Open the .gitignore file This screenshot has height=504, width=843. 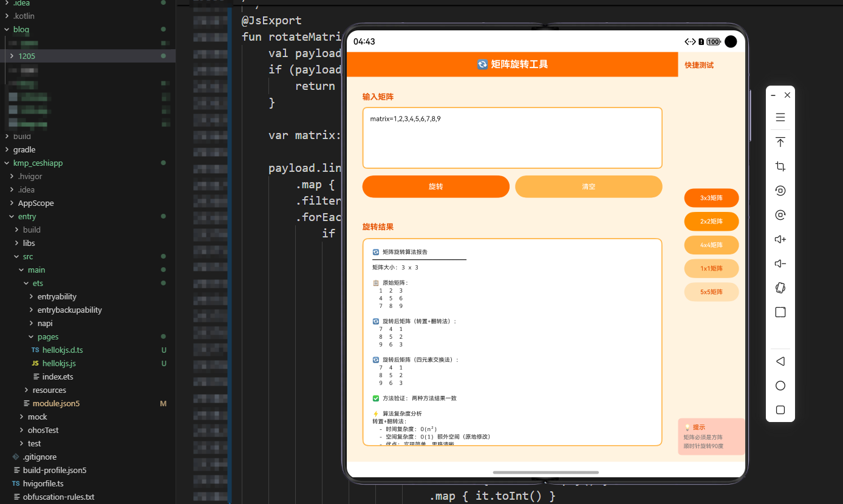[39, 457]
